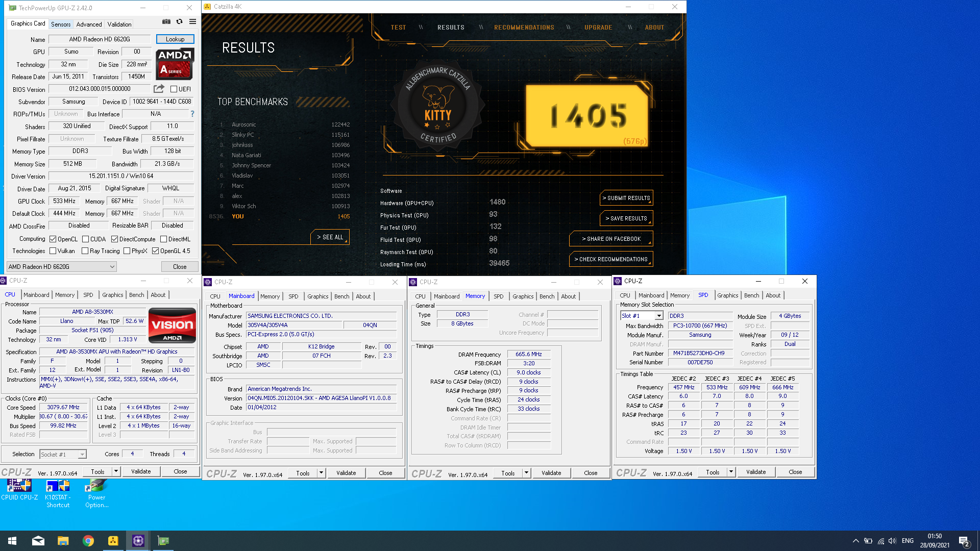Open the Bench tab in CPU-Z Memory window
The height and width of the screenshot is (551, 980).
point(547,296)
